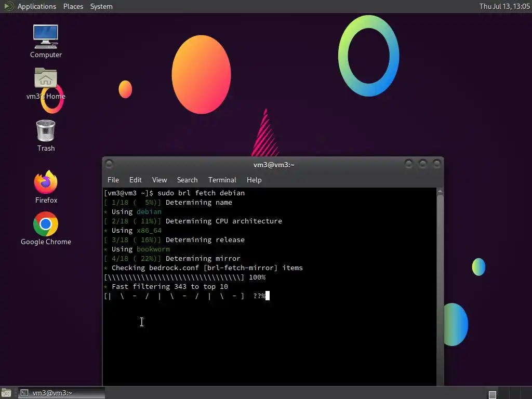Launch Firefox from the desktop
Screen dimensions: 532x399
(x=46, y=187)
